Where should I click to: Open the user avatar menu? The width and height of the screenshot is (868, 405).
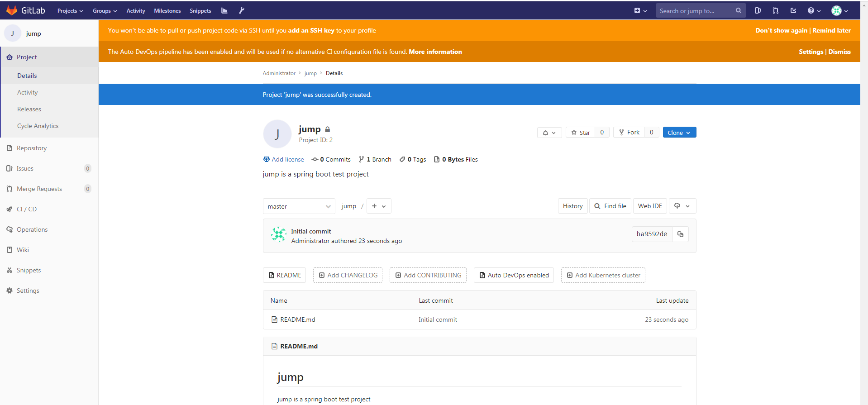839,10
